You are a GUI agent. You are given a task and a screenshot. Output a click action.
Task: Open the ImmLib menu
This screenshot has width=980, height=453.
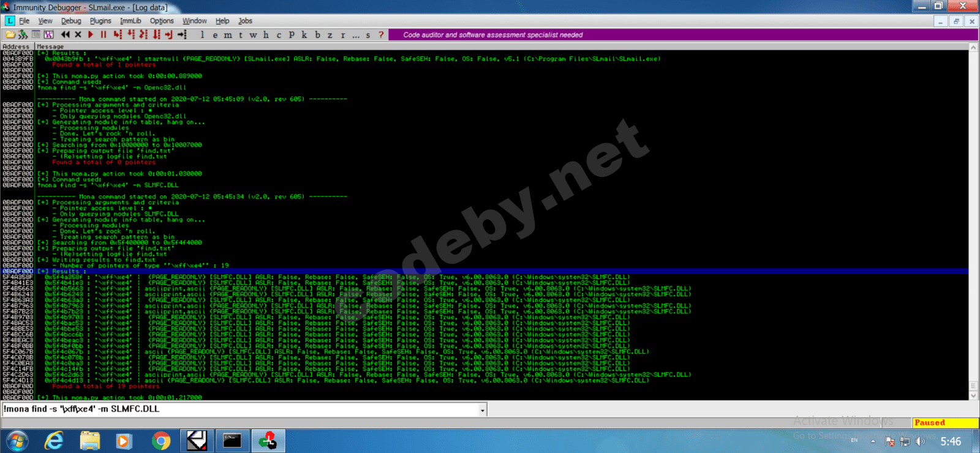point(130,21)
